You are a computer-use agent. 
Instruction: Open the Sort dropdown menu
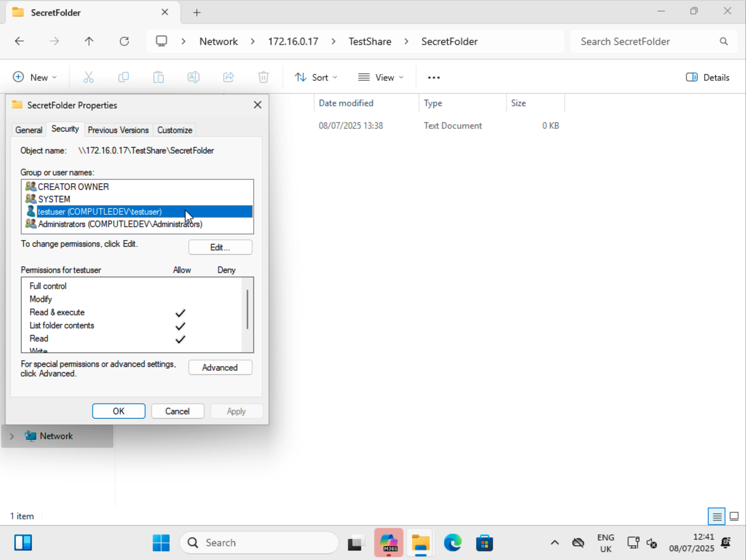click(x=316, y=78)
